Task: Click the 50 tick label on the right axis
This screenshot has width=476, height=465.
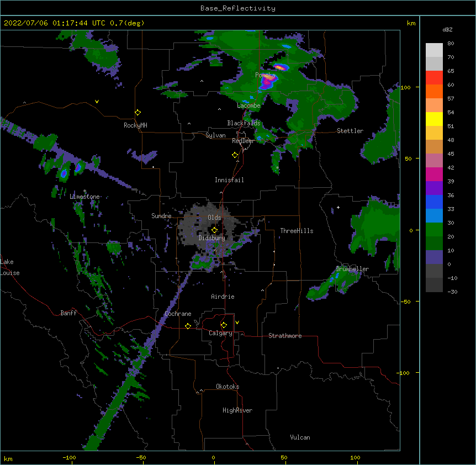Action: [x=408, y=158]
